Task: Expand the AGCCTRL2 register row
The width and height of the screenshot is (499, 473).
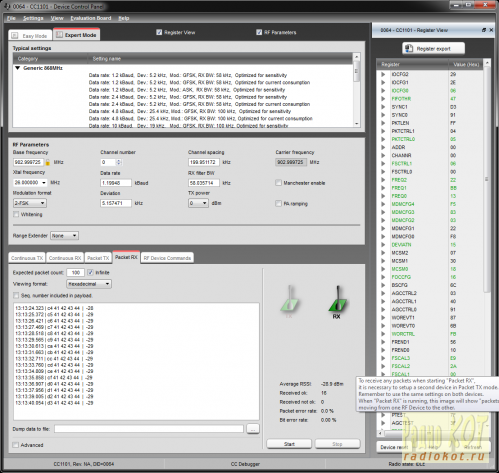Action: point(383,293)
